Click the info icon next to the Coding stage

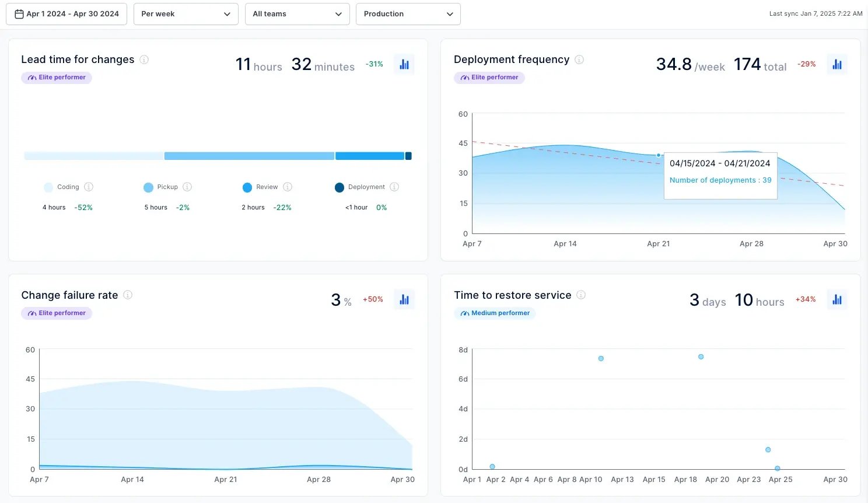point(89,187)
